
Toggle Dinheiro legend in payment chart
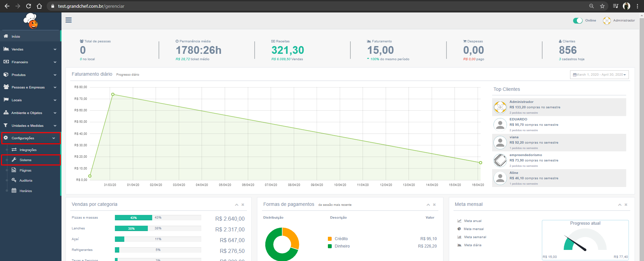pos(339,246)
